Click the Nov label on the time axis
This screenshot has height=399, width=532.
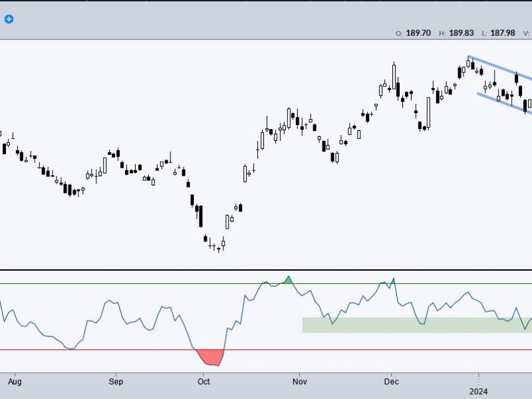pos(300,381)
